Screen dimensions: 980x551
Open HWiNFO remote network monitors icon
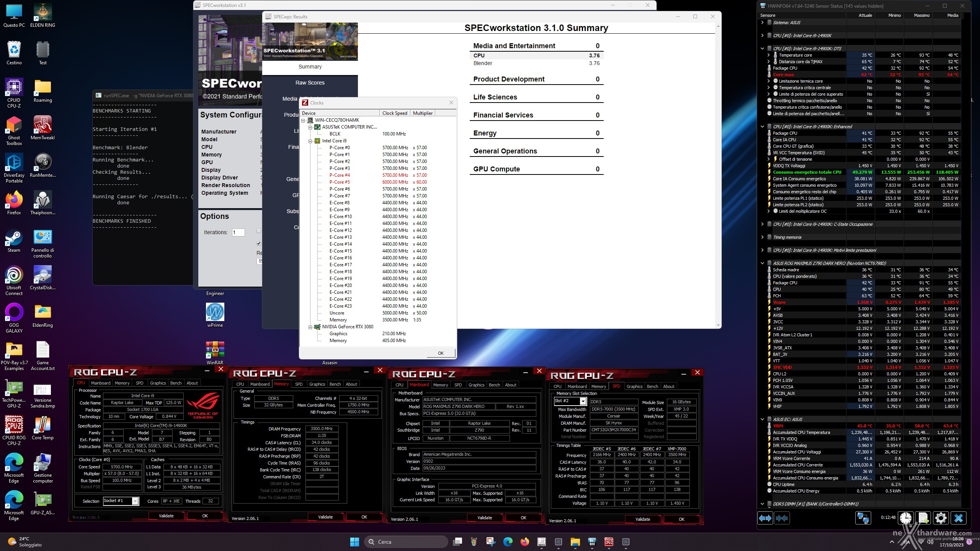863,518
